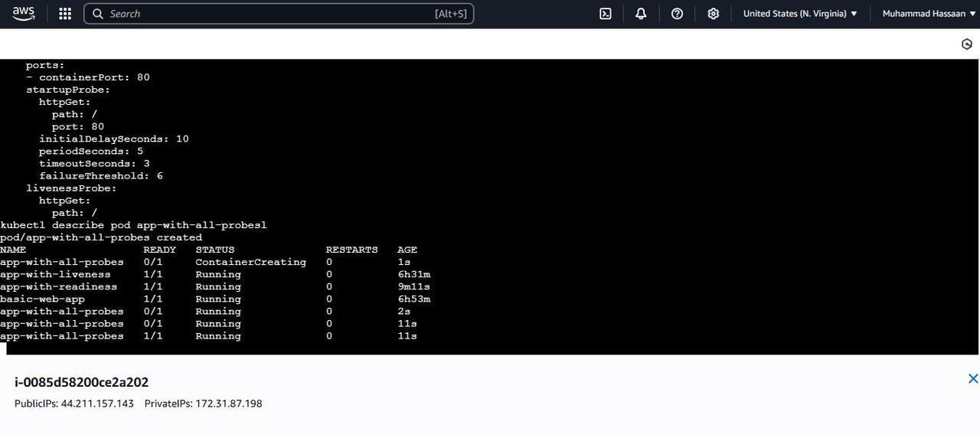Launch CloudShell from the top bar
Screen dimensions: 980x438
coord(606,14)
